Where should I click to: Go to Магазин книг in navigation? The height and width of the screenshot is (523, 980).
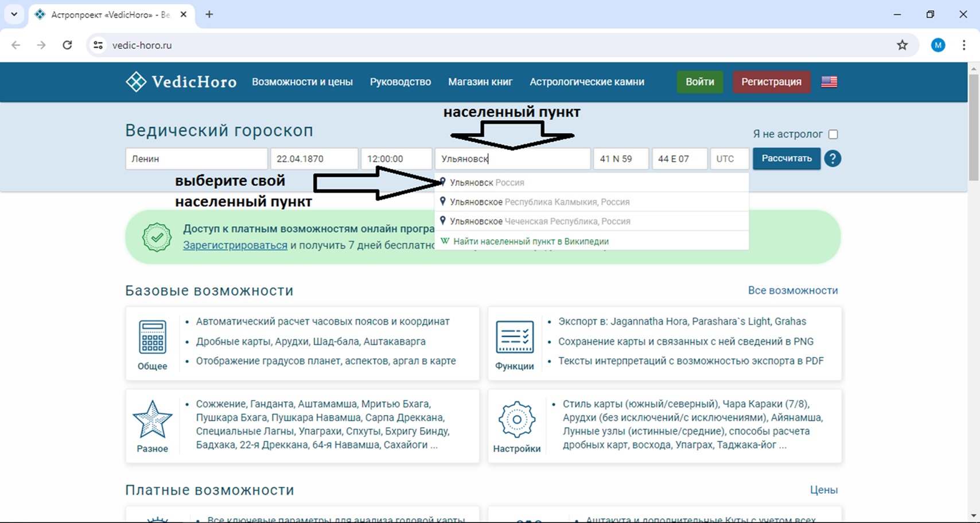click(x=480, y=82)
